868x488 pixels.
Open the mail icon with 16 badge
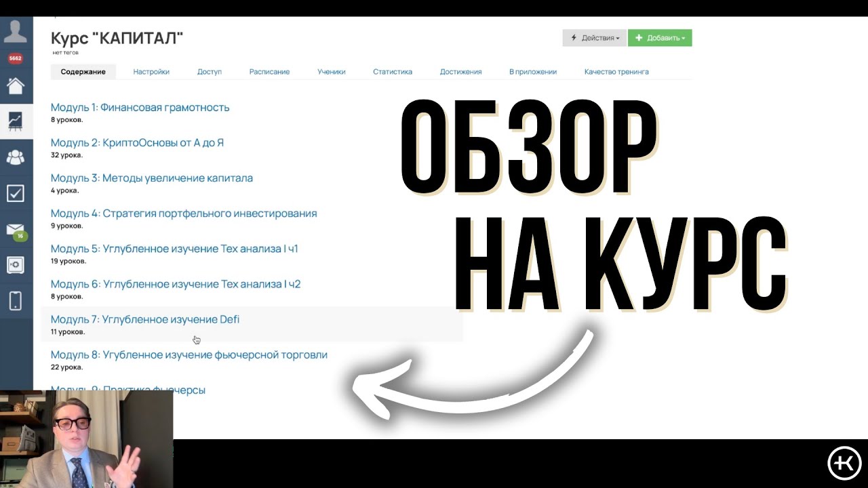(x=16, y=230)
